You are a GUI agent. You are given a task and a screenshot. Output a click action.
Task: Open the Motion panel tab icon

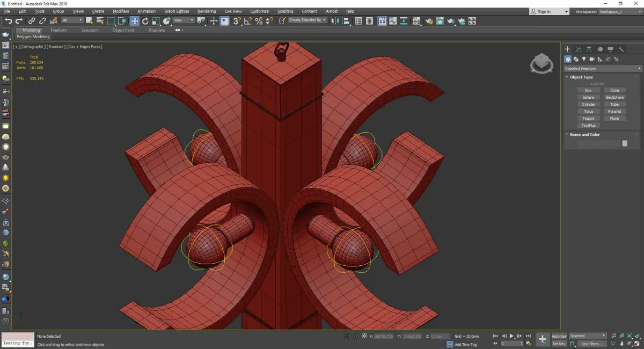point(599,49)
